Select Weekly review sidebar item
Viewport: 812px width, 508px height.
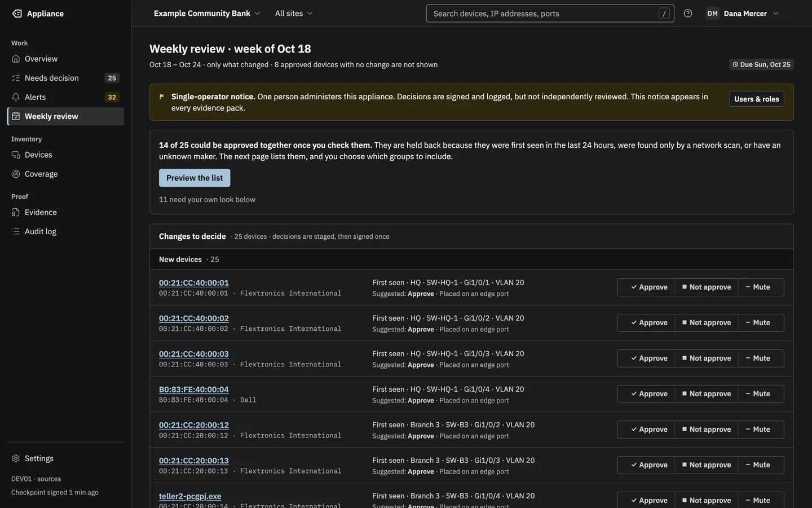(65, 116)
